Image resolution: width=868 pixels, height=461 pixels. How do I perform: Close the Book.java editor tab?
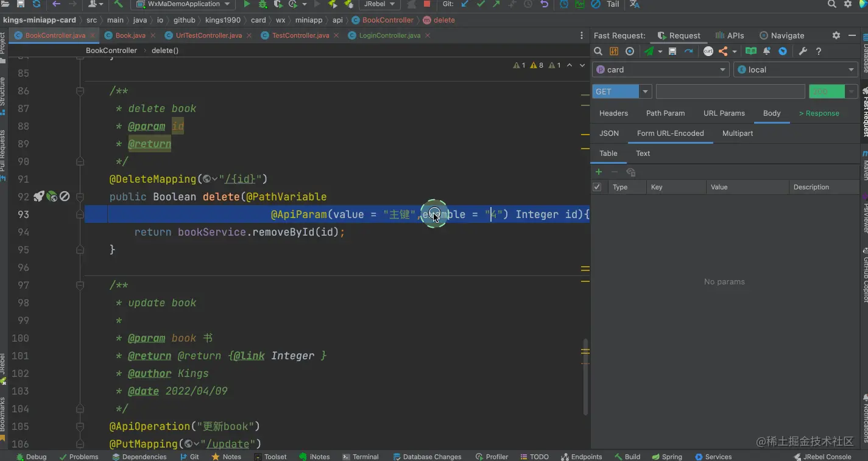[152, 35]
